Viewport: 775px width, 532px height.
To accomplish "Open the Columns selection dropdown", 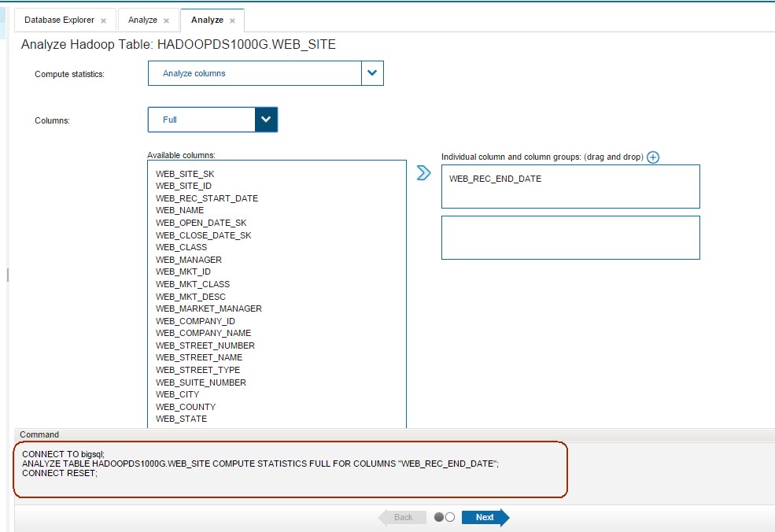I will tap(201, 119).
